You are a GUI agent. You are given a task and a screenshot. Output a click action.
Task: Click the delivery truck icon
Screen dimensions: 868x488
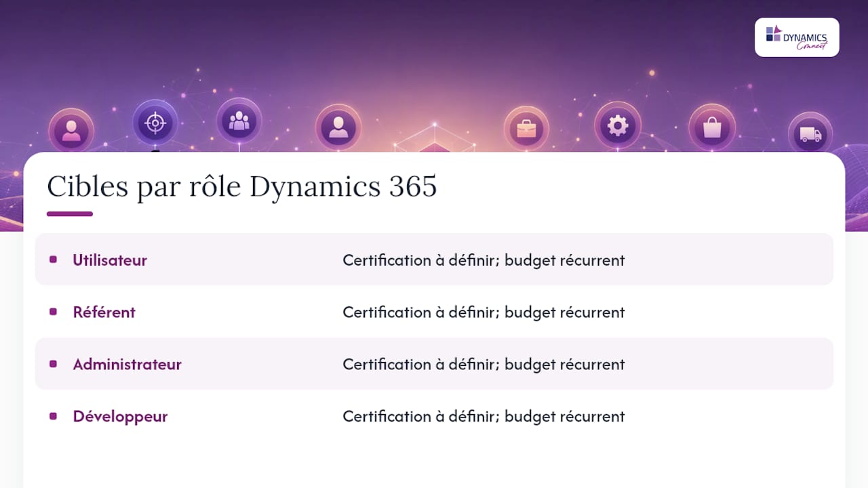(810, 134)
